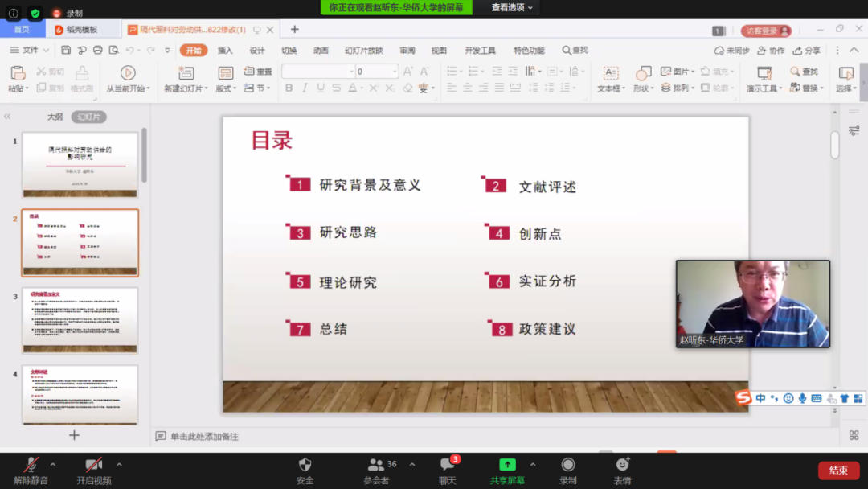Expand the 查看选项 dropdown at top

[x=513, y=7]
